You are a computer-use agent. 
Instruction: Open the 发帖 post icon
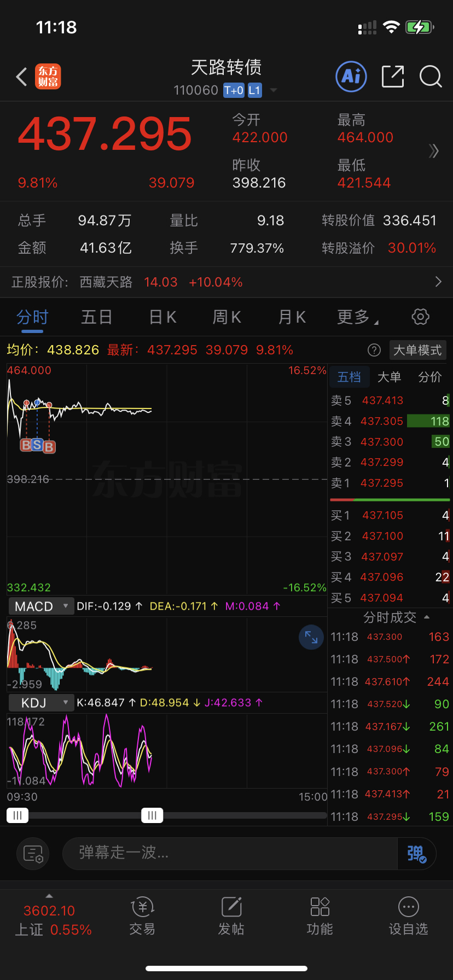[231, 916]
